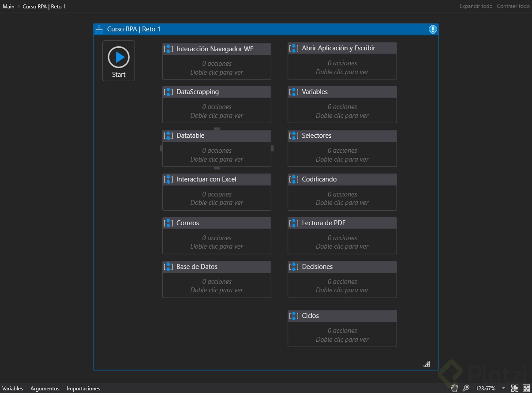Click sequence icon of Base de Datos
This screenshot has height=393, width=532.
pos(169,267)
